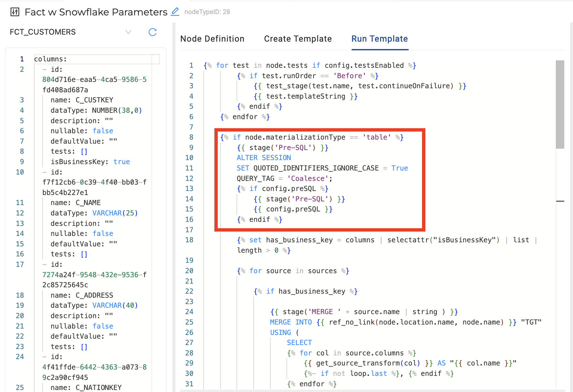Click the vertical scrollbar of Run Template editor

point(560,105)
